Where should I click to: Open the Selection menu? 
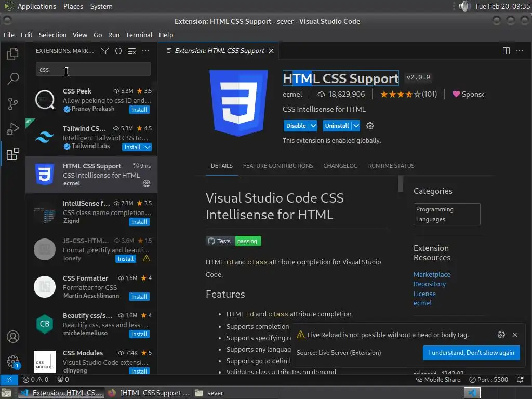click(52, 35)
